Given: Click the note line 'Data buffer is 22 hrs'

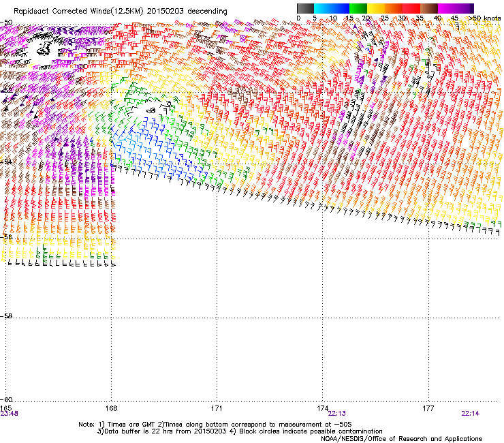Looking at the screenshot, I should pos(240,431).
